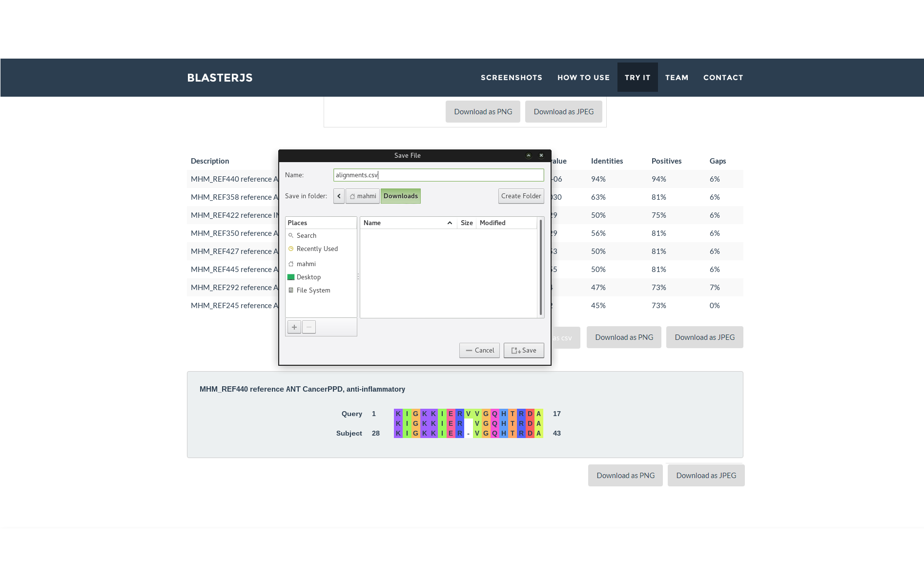This screenshot has height=586, width=924.
Task: Click the file list vertical scrollbar
Action: (541, 268)
